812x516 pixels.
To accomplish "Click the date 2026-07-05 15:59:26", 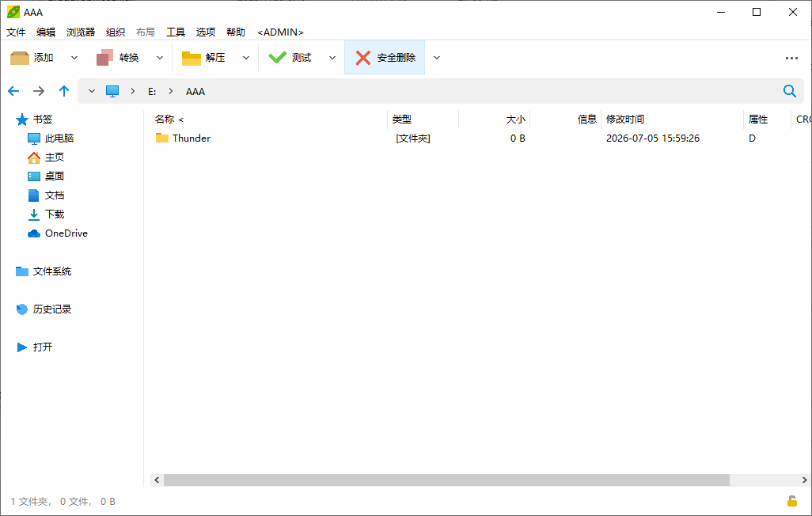I will click(x=652, y=138).
